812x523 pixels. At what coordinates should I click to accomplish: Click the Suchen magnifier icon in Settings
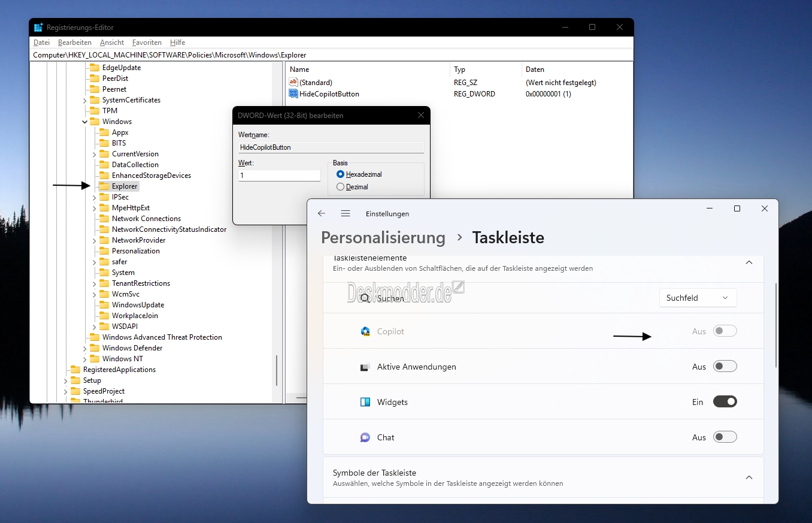point(365,298)
